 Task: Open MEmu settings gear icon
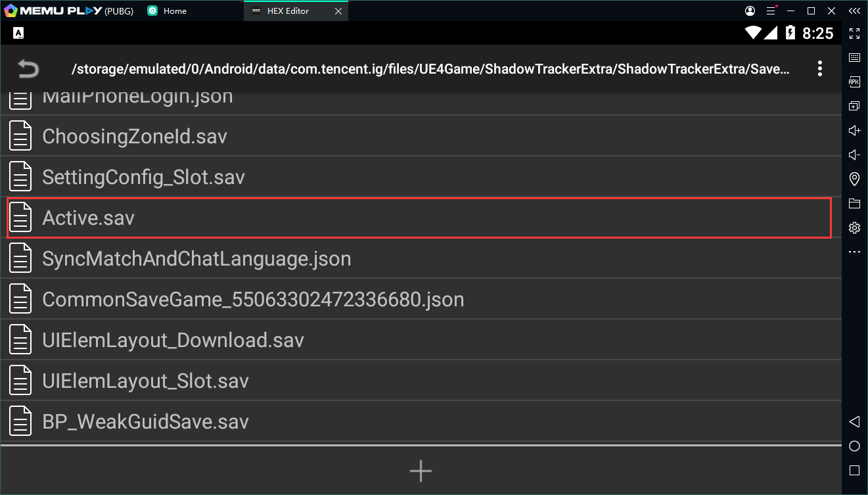(854, 228)
